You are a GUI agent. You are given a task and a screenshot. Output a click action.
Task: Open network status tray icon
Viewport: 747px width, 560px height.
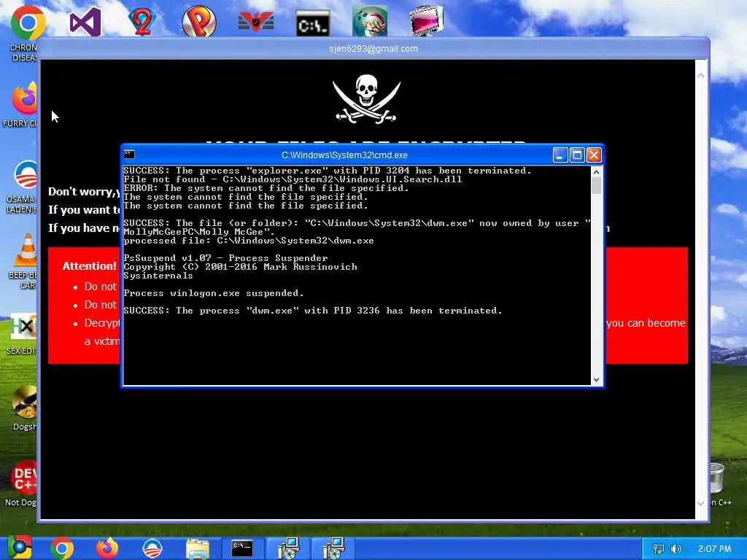tap(659, 549)
